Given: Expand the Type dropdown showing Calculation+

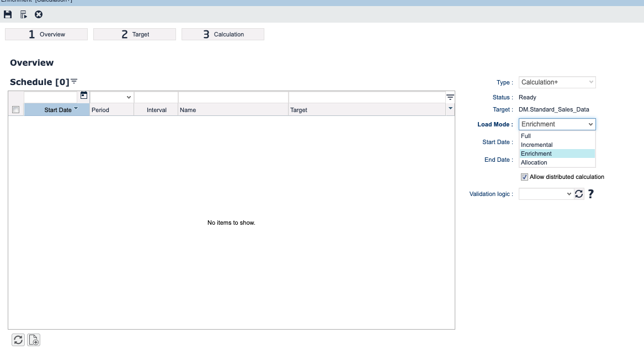Looking at the screenshot, I should pos(592,82).
